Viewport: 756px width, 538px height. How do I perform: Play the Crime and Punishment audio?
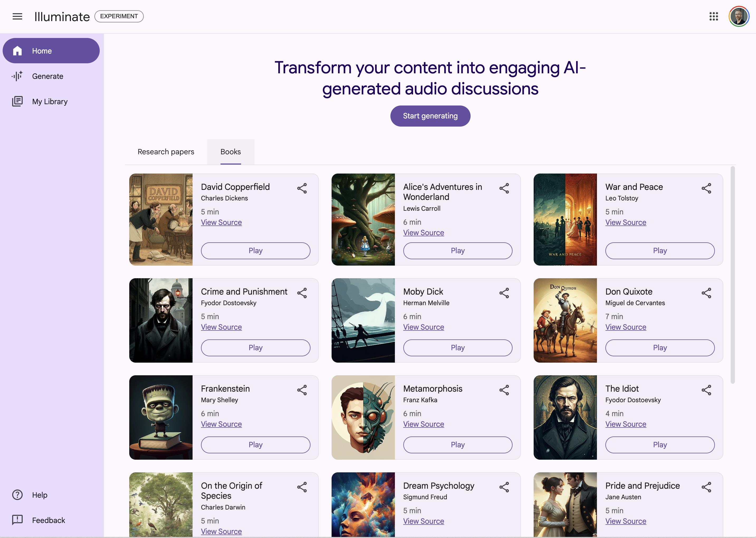(255, 348)
